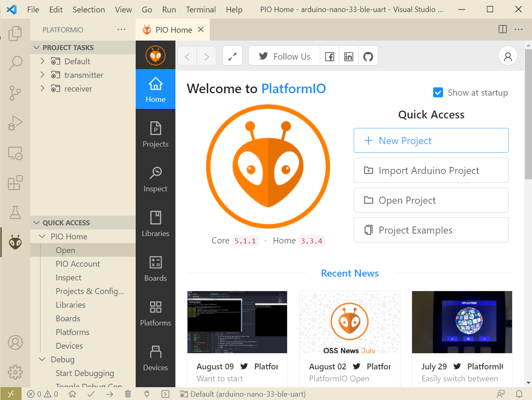The height and width of the screenshot is (400, 532).
Task: Expand the Default task folder
Action: point(42,61)
